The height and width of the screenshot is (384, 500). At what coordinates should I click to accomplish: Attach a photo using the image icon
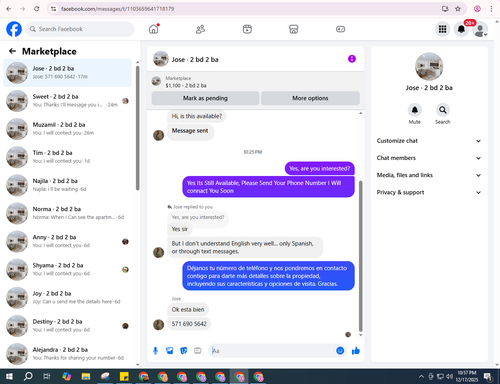(x=170, y=351)
